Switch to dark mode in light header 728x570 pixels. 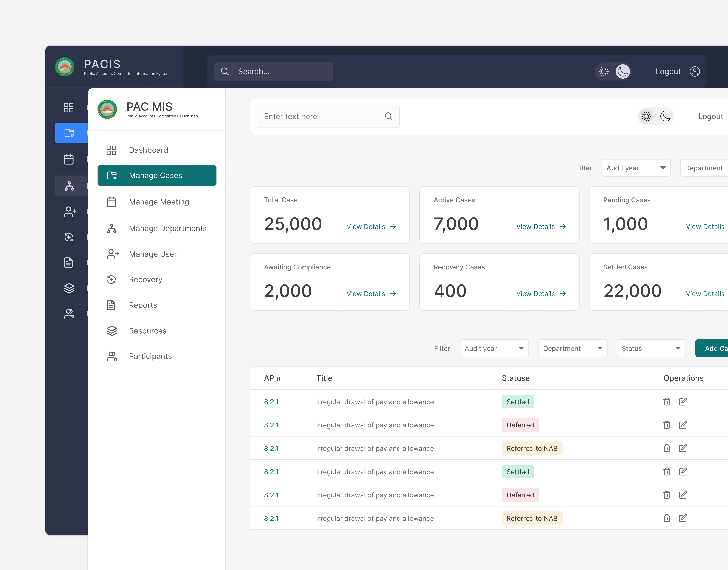(x=665, y=117)
